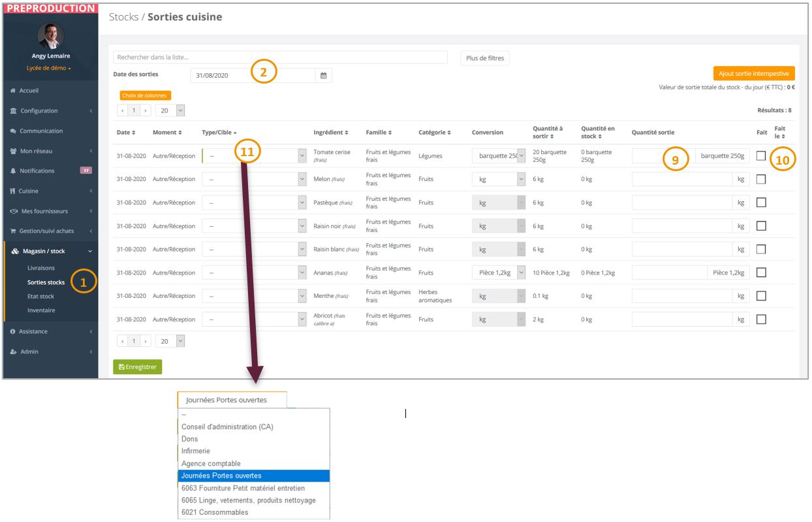This screenshot has width=812, height=522.
Task: Expand Assistance sidebar menu
Action: (50, 332)
